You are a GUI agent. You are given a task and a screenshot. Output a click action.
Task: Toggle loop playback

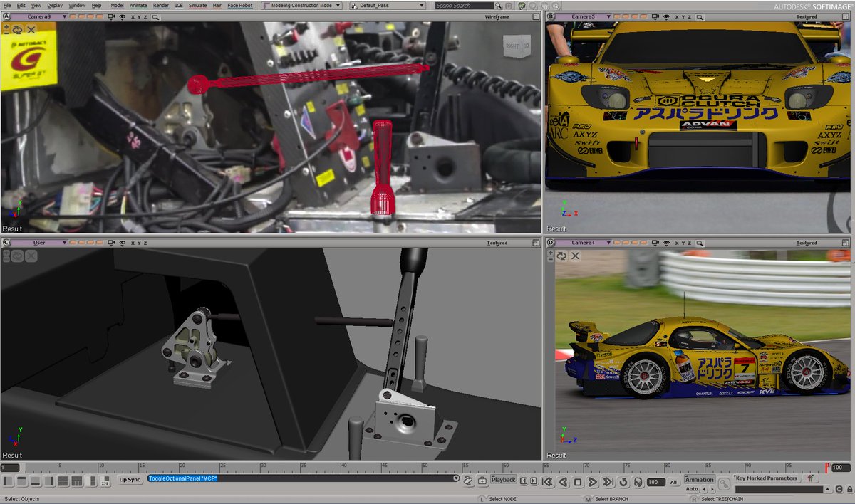(623, 482)
